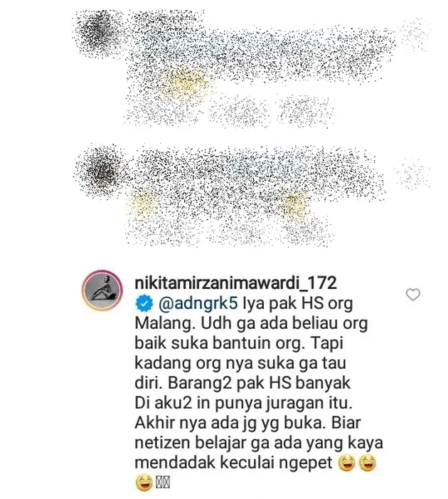Image resolution: width=448 pixels, height=499 pixels.
Task: Click the unrendered emoji boxes on last line
Action: [x=163, y=483]
